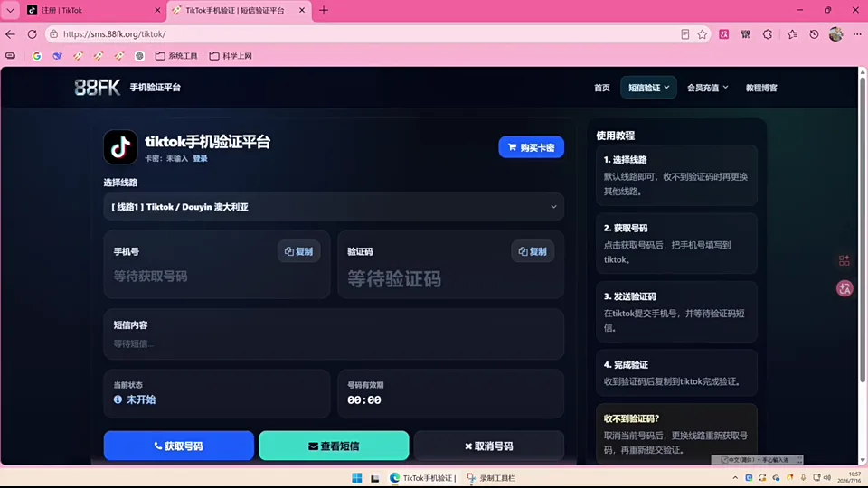Open the ChatGPT bookmark icon
868x488 pixels.
point(139,56)
